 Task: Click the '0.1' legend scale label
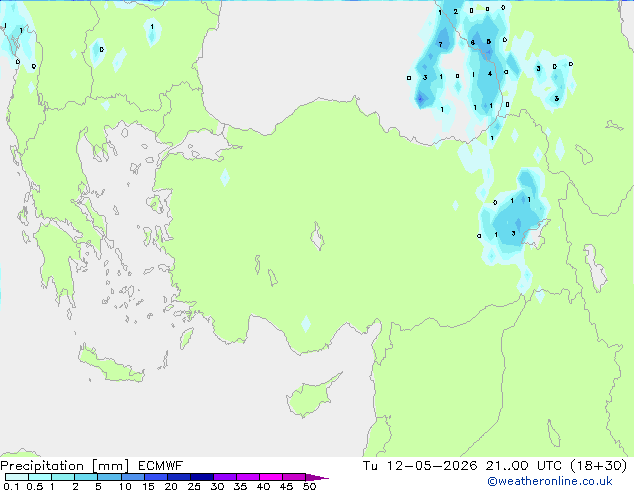pos(11,486)
